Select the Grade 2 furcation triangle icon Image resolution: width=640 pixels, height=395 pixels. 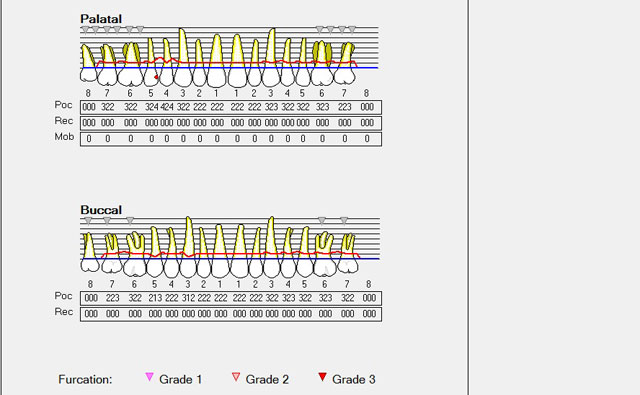236,377
